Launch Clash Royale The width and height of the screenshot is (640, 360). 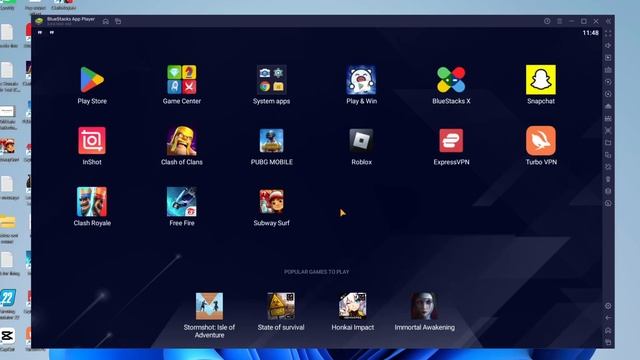click(x=92, y=202)
